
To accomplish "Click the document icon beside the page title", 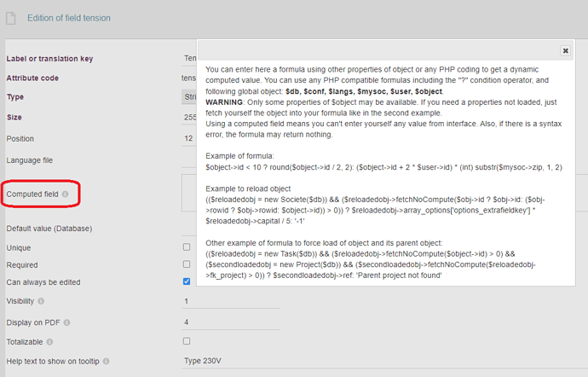I will (11, 18).
